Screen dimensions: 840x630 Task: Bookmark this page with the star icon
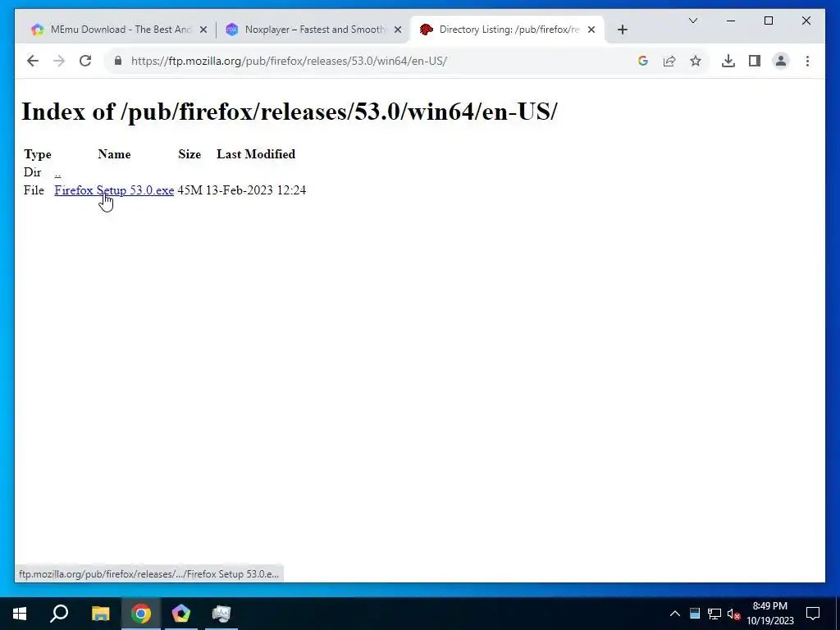click(x=696, y=61)
